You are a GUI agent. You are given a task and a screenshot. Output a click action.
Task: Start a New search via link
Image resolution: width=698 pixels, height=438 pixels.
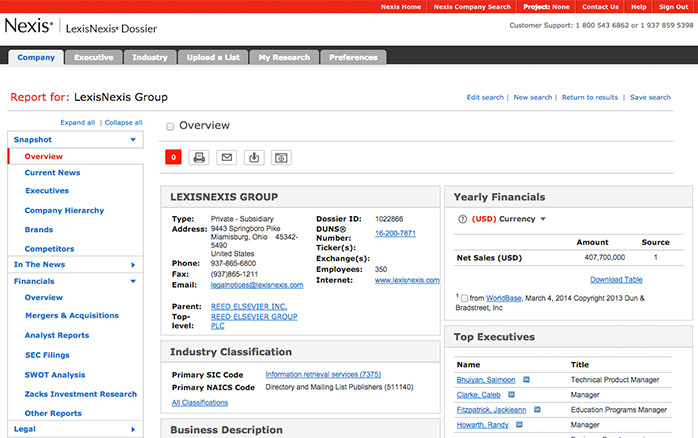coord(532,97)
